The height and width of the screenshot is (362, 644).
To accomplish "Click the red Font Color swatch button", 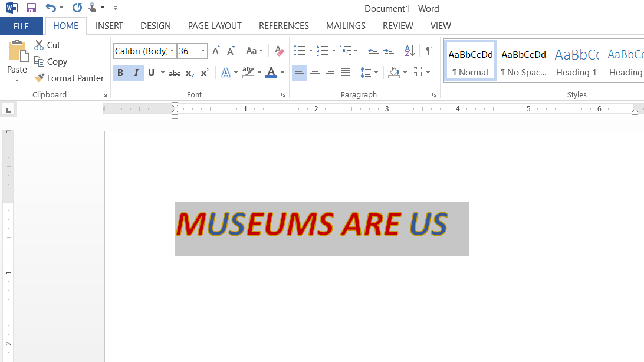I will click(271, 73).
